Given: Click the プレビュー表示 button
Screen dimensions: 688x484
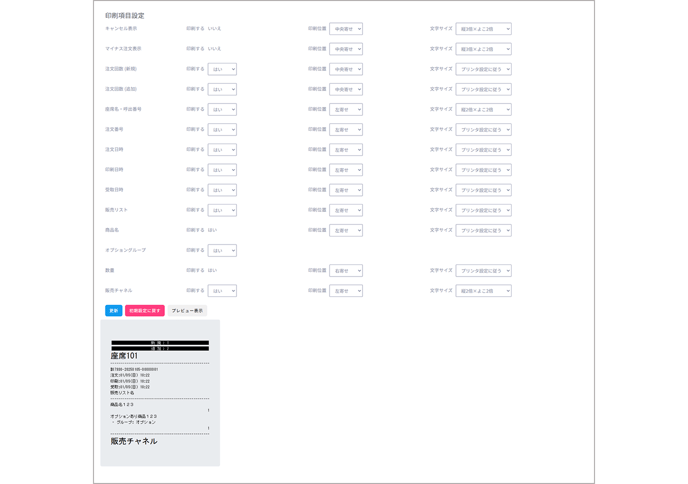Looking at the screenshot, I should (187, 311).
